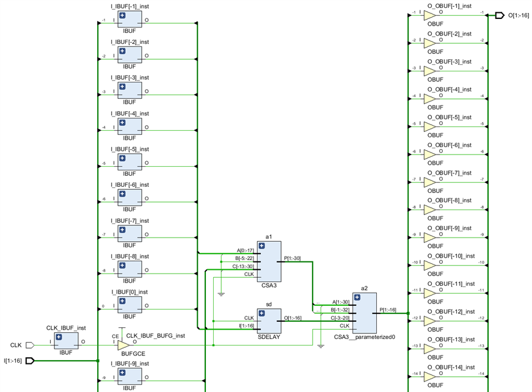Select the I_IBUF[-5]_inst block body
This screenshot has width=532, height=392.
129,162
